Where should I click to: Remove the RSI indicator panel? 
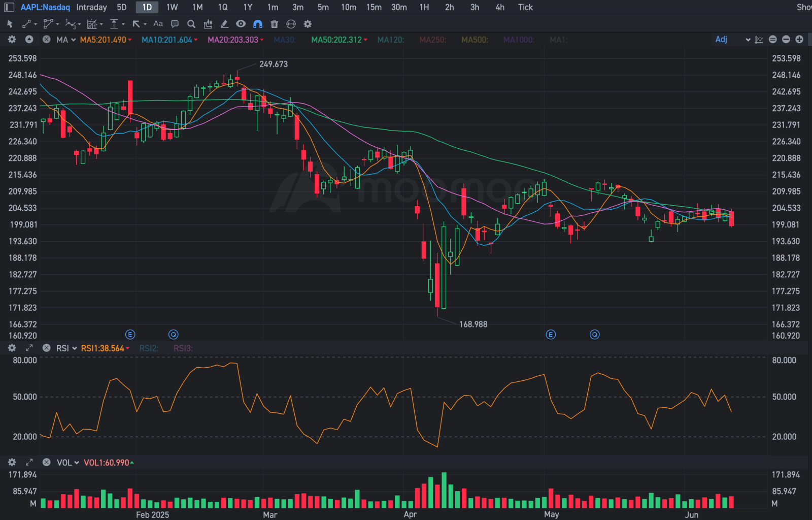click(46, 348)
